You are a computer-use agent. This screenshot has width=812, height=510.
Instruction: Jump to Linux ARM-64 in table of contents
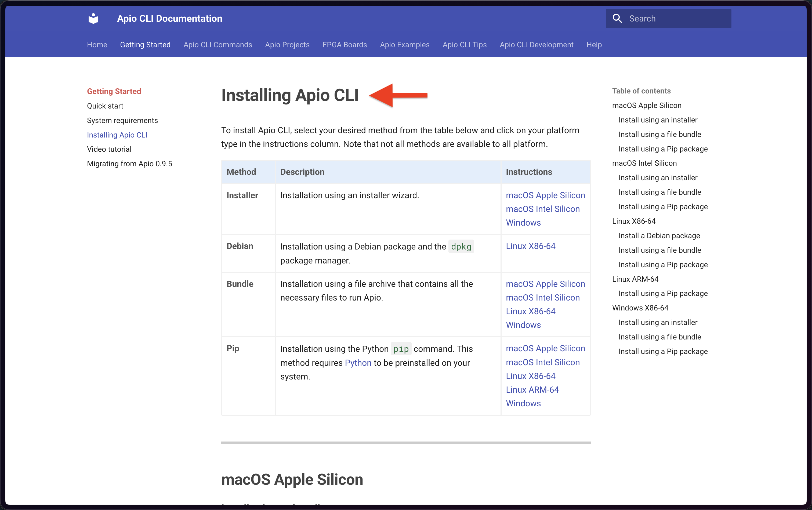[x=635, y=279]
